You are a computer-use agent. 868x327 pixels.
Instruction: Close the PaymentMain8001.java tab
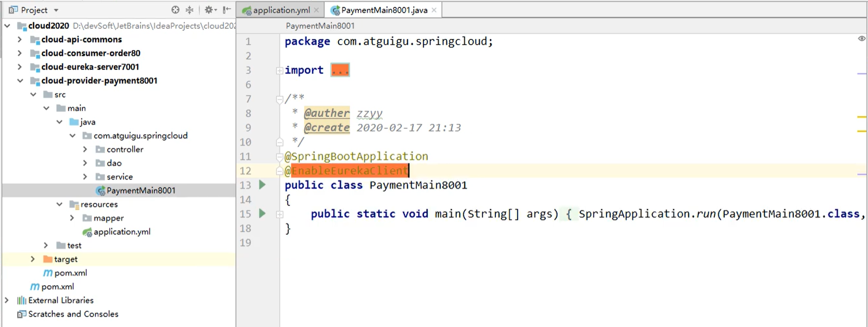point(434,10)
